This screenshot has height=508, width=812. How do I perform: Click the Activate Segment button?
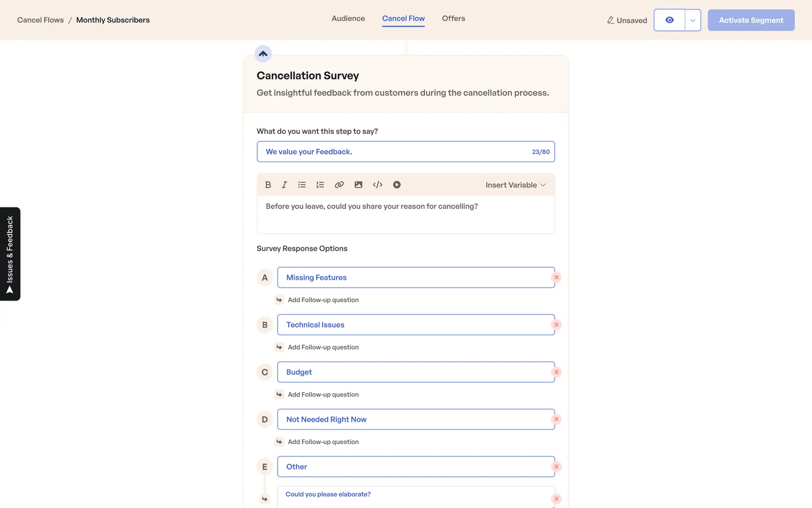[x=751, y=20]
